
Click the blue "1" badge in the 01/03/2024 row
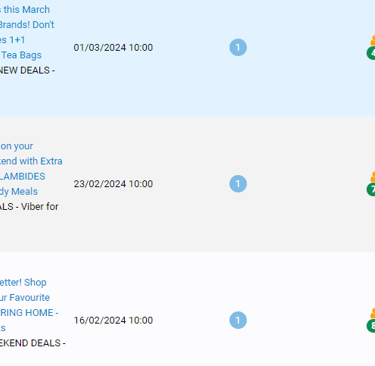point(238,47)
